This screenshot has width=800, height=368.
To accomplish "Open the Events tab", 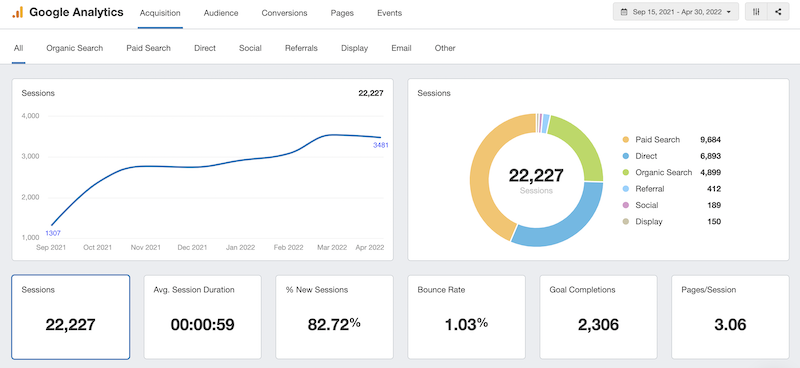I will pyautogui.click(x=389, y=13).
